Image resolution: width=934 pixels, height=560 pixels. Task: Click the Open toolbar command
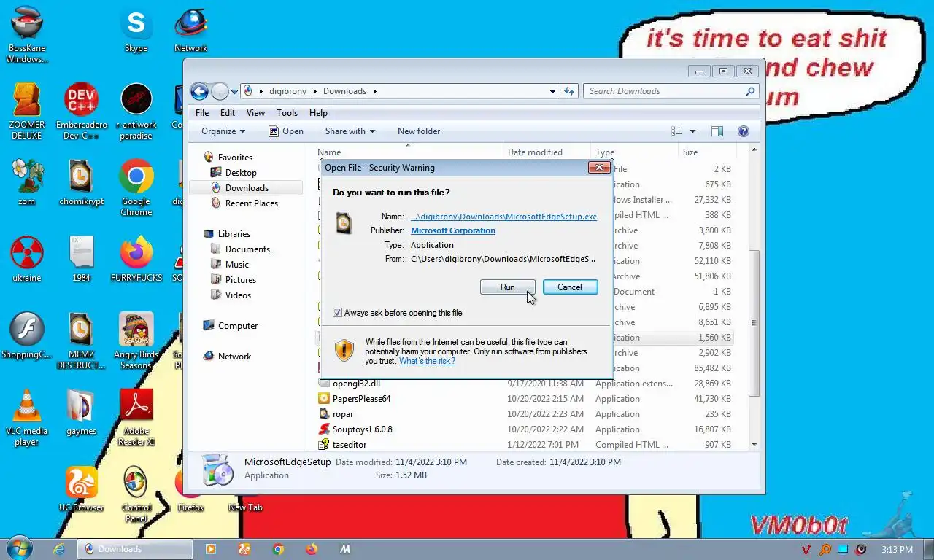coord(285,131)
